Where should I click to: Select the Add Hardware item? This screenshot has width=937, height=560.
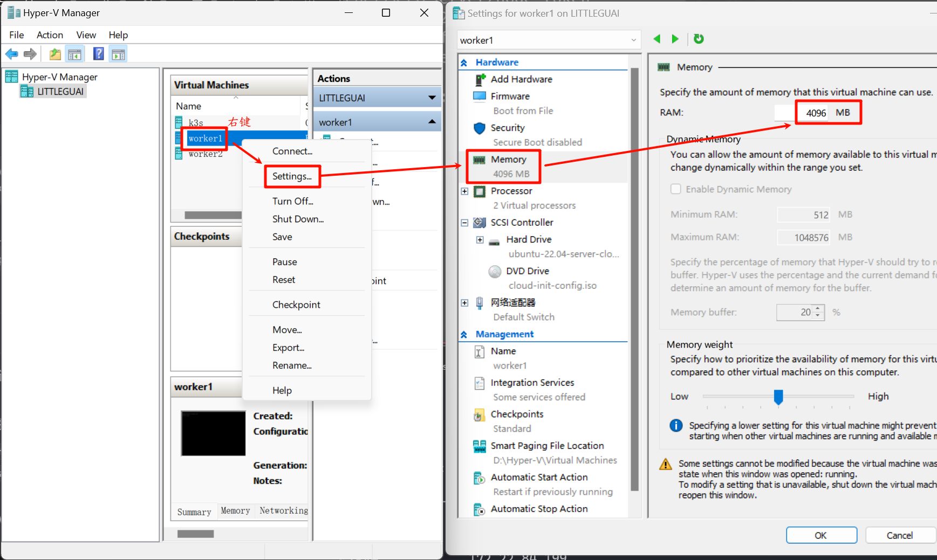[x=521, y=79]
